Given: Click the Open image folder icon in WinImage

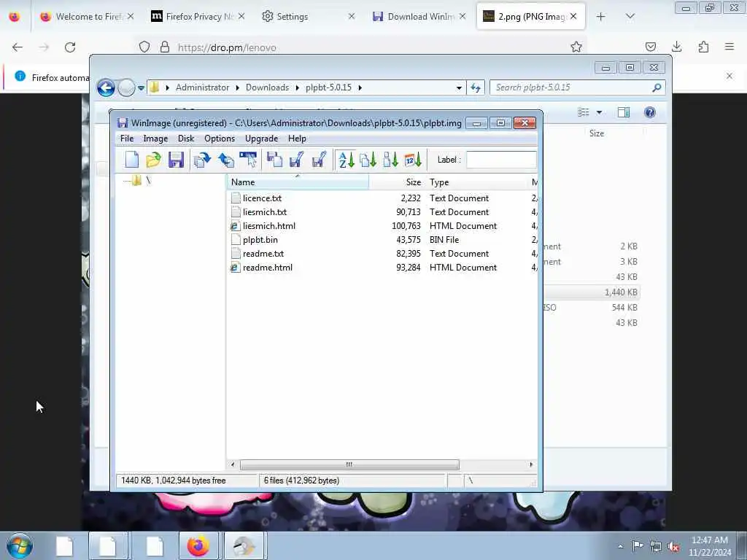Looking at the screenshot, I should 153,160.
